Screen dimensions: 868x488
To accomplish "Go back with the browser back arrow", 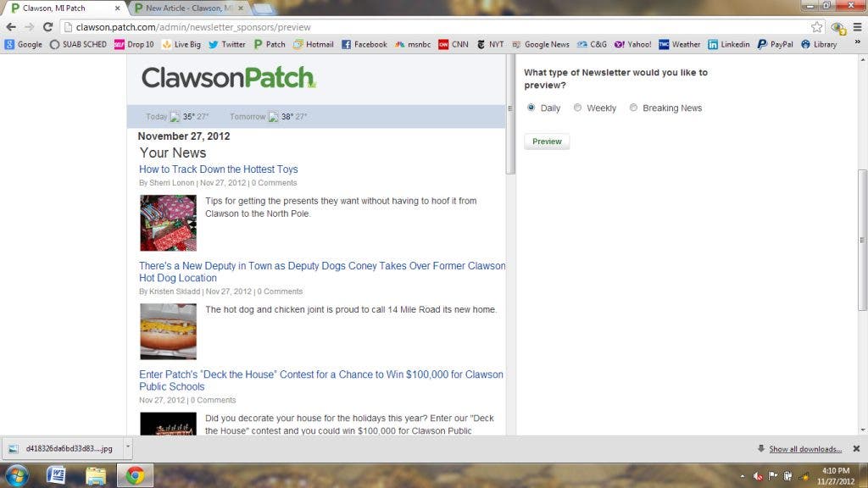I will pos(11,27).
